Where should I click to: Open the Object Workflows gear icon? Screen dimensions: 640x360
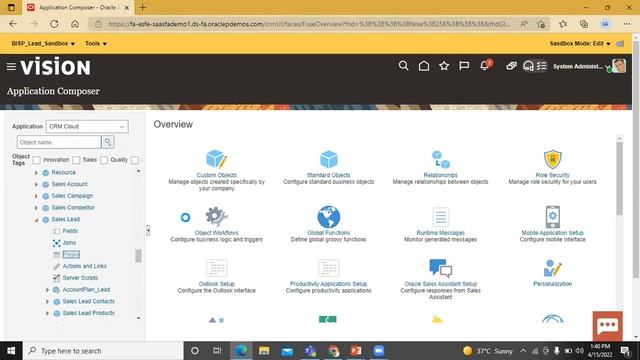point(216,217)
